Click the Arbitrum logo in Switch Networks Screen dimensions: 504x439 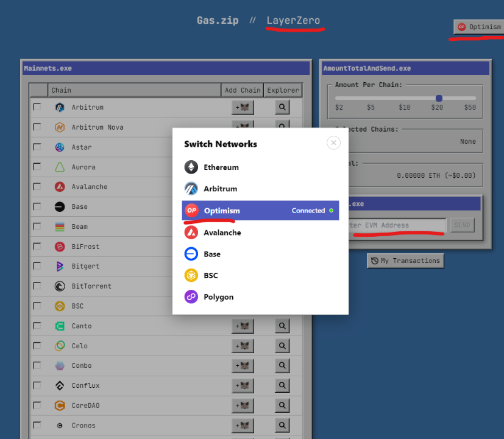191,189
